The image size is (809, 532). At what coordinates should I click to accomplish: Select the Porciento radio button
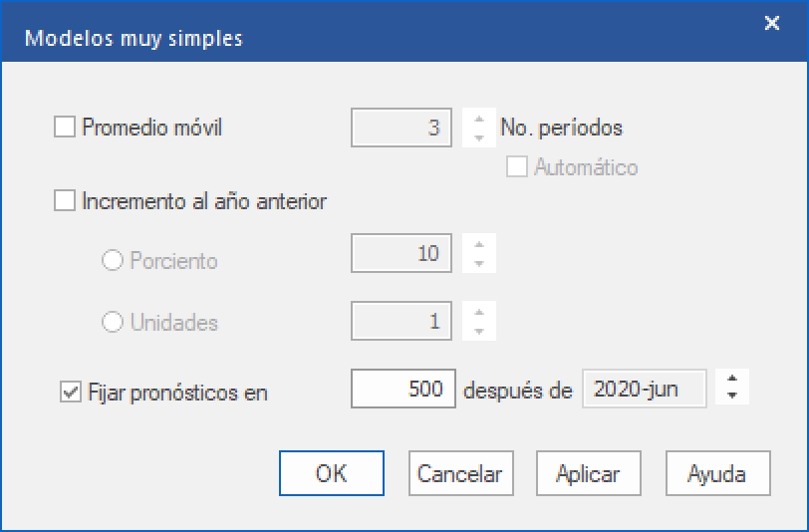click(x=114, y=262)
